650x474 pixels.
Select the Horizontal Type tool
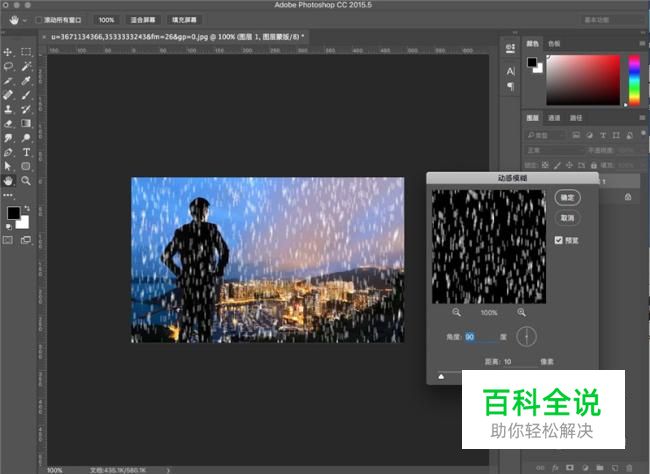coord(26,152)
